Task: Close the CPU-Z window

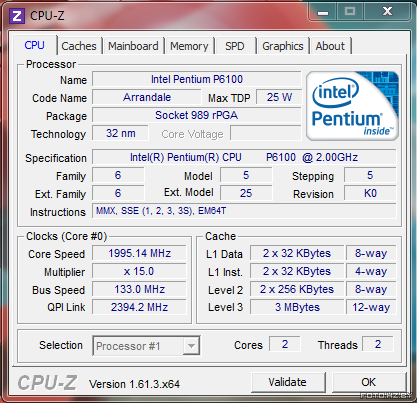Action: pos(388,12)
